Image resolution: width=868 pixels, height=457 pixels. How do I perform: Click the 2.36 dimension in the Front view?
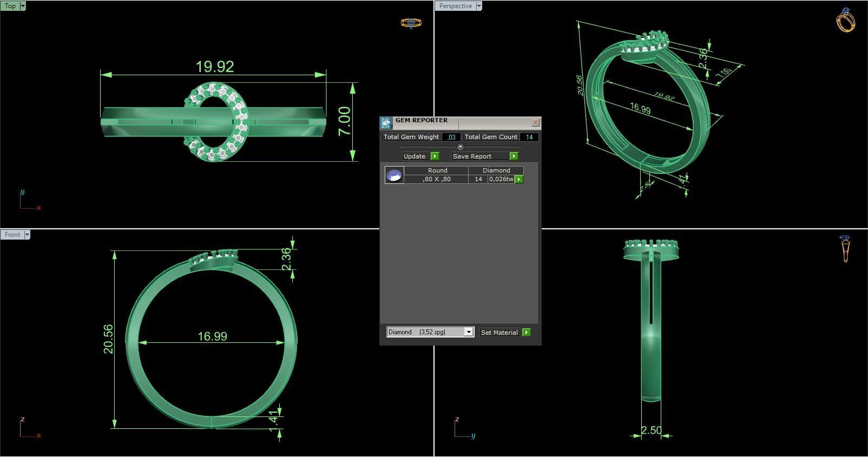[x=287, y=260]
